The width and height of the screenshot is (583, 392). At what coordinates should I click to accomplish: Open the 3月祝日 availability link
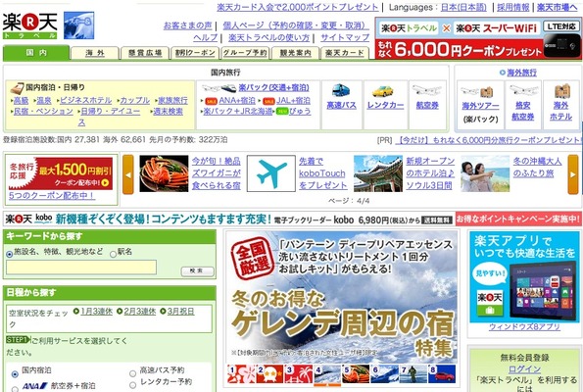pos(180,312)
